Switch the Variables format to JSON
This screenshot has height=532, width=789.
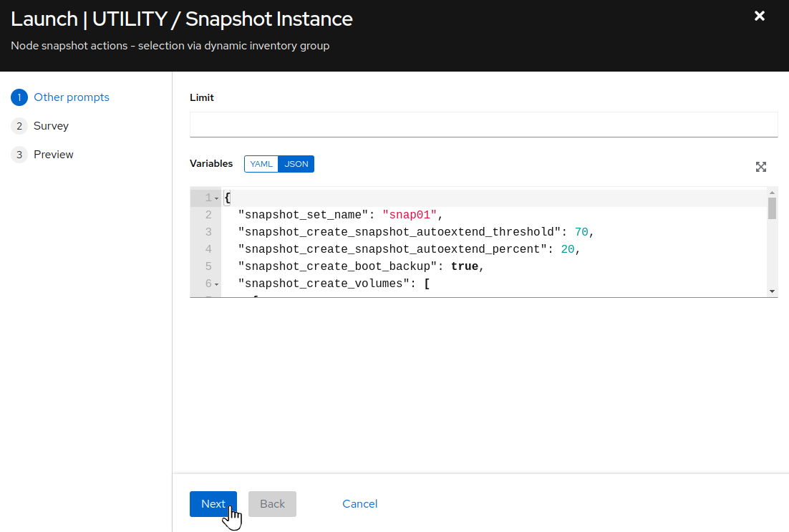point(296,164)
